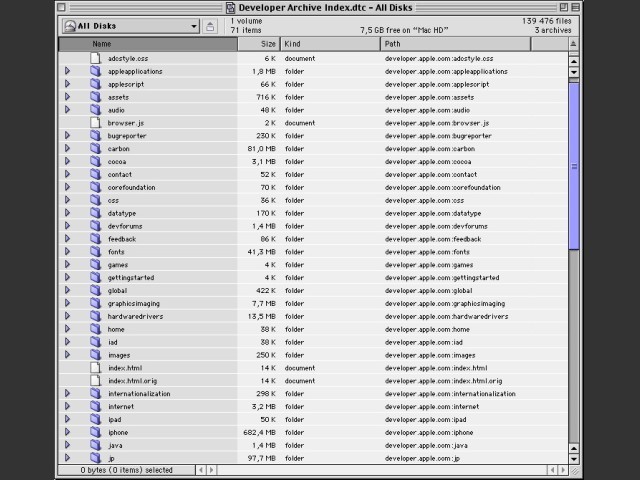
Task: Click path developer.apple.com:cocoa
Action: pos(428,162)
